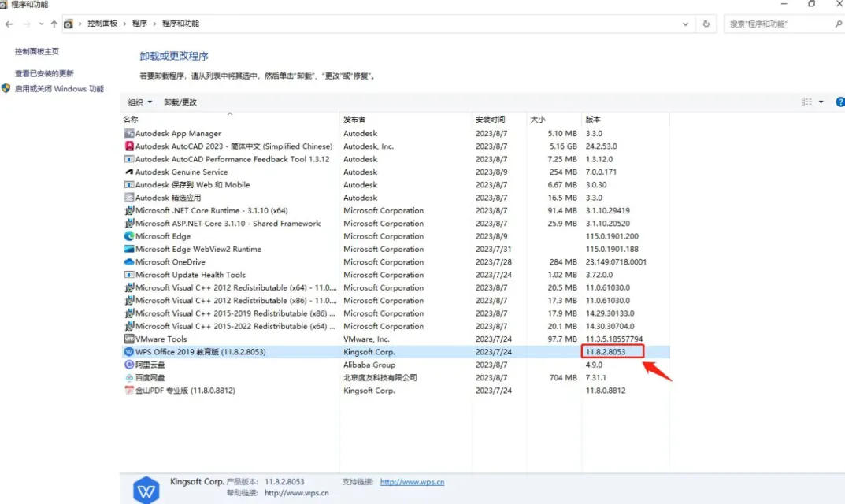This screenshot has width=845, height=504.
Task: Select Visual C++ 2012 Redistributable (x64) entry
Action: [x=395, y=288]
